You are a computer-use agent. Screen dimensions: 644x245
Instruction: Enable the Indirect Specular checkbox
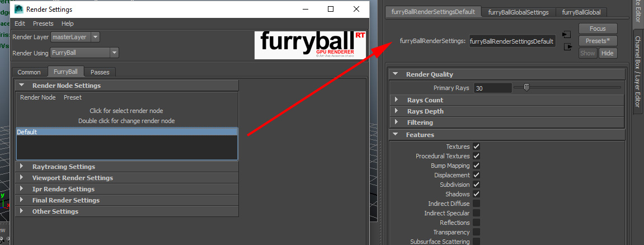[x=477, y=213]
